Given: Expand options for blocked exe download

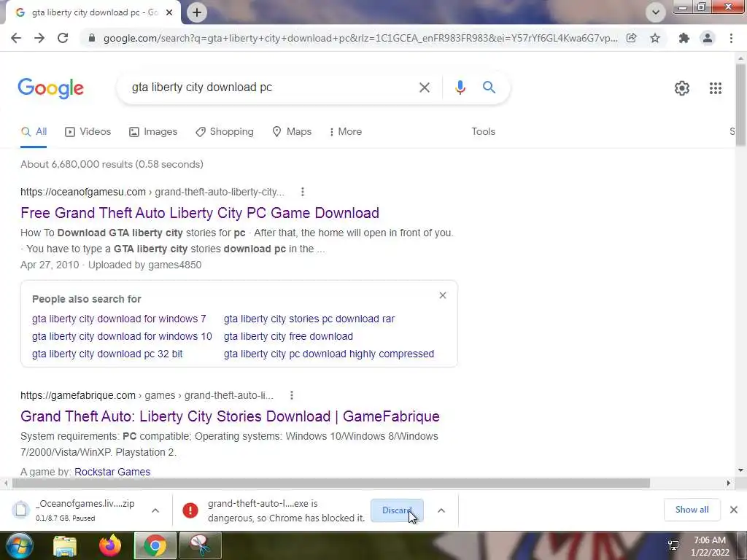Looking at the screenshot, I should click(441, 510).
